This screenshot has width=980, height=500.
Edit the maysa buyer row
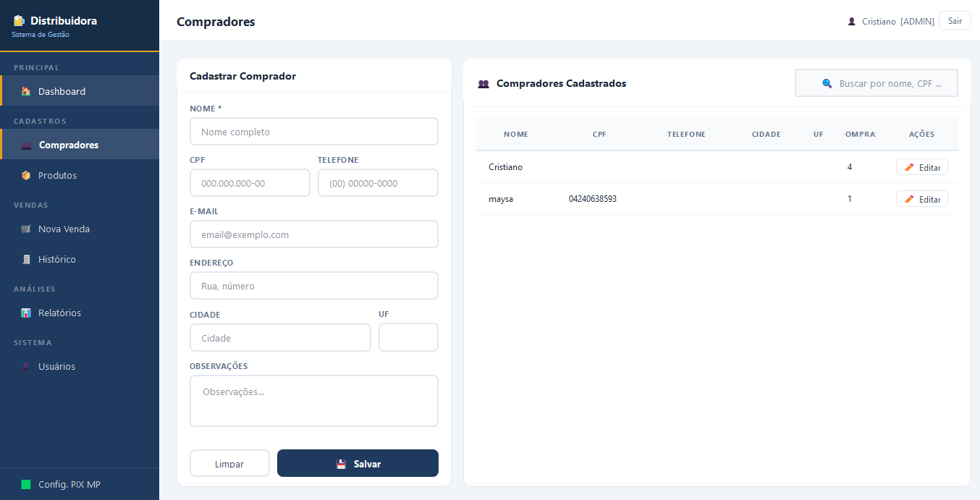922,199
